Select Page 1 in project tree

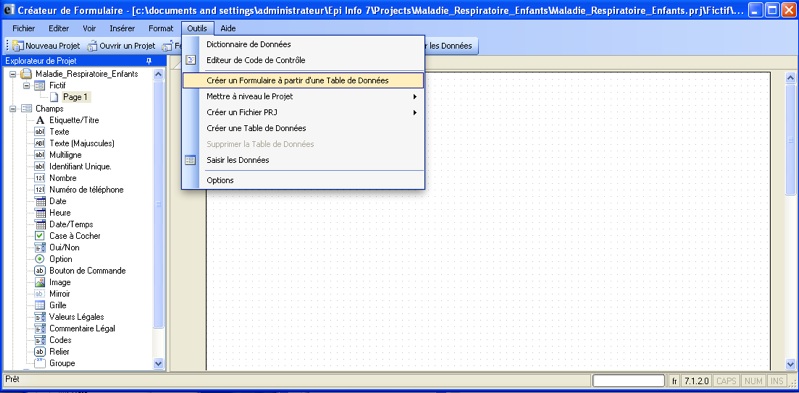[x=75, y=97]
